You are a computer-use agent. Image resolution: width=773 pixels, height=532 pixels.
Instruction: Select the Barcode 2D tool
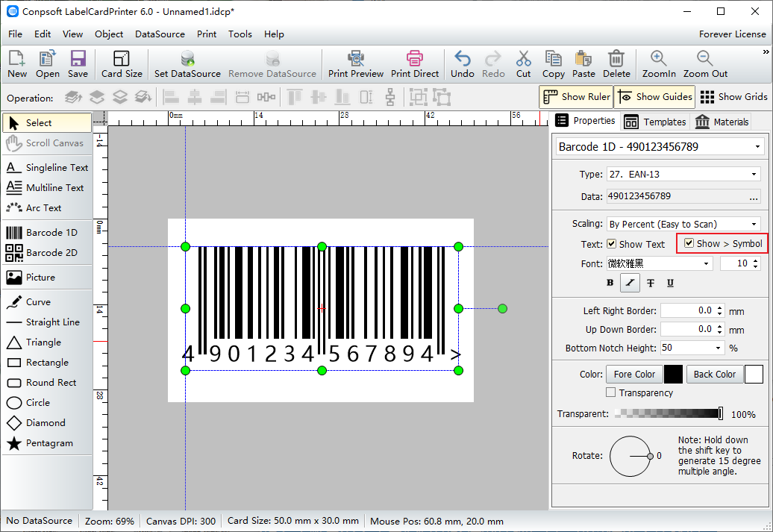(47, 253)
